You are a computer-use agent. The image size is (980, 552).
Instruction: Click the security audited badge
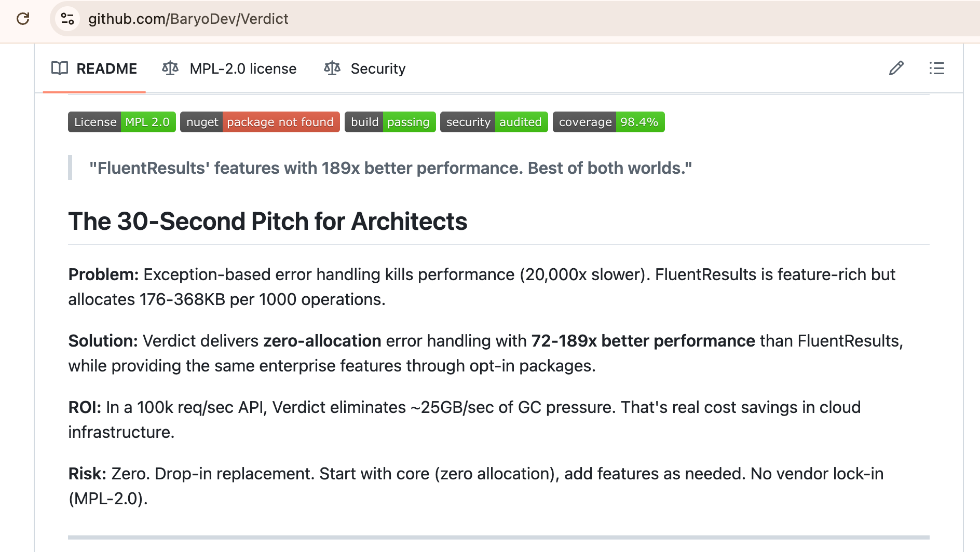click(x=494, y=122)
